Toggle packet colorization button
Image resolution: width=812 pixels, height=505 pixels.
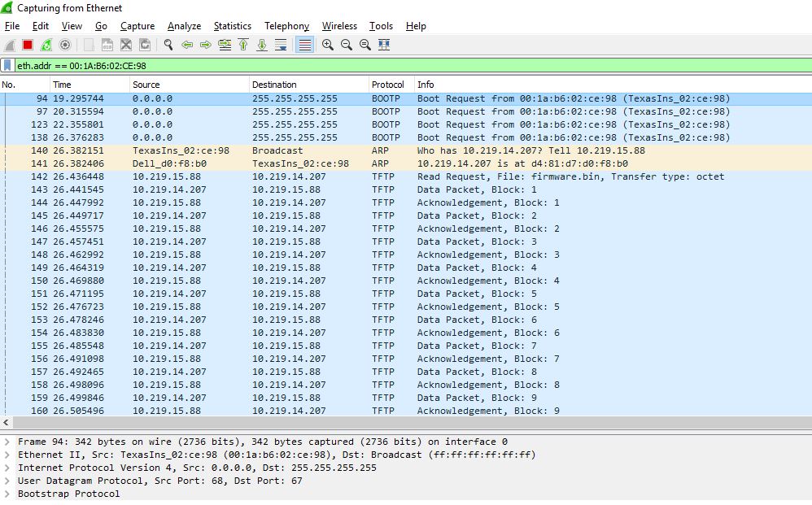pos(304,45)
